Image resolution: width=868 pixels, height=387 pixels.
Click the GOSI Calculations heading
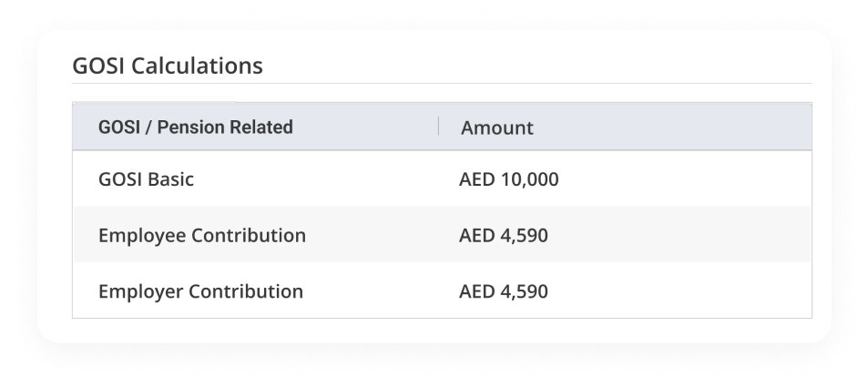tap(168, 66)
